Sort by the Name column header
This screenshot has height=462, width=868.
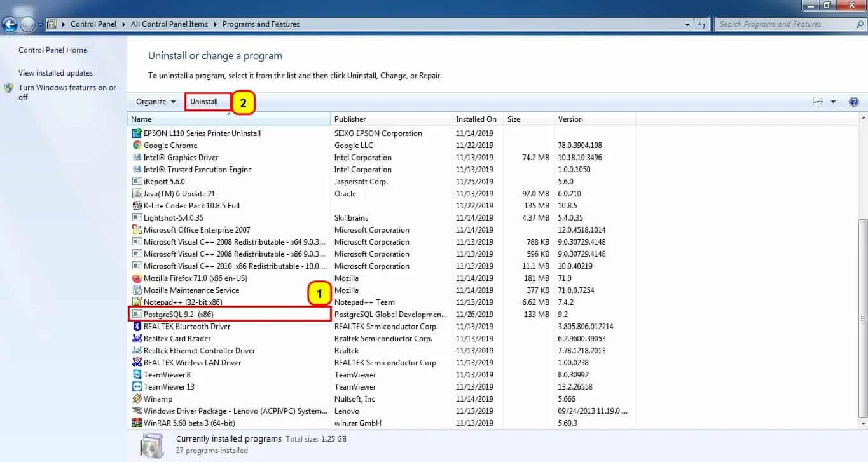(x=229, y=119)
